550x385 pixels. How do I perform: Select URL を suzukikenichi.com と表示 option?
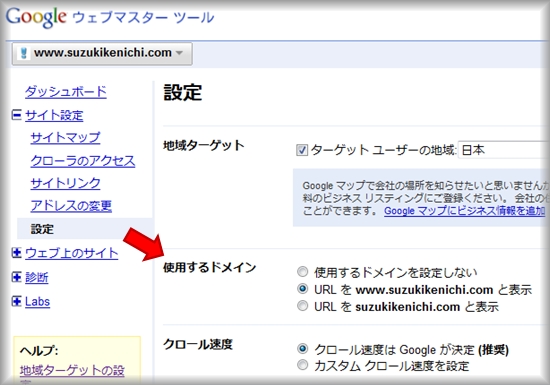click(x=302, y=306)
